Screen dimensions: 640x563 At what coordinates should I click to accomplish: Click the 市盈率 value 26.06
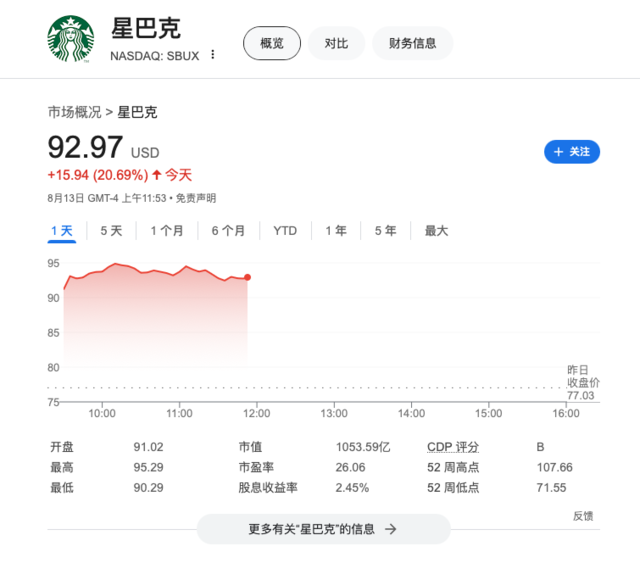click(x=350, y=467)
